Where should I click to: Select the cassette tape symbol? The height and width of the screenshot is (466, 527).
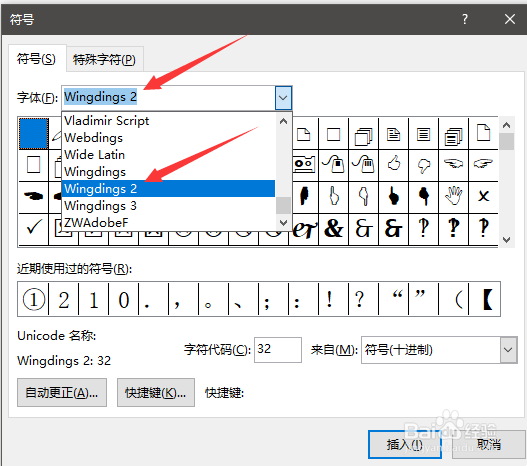pos(304,165)
